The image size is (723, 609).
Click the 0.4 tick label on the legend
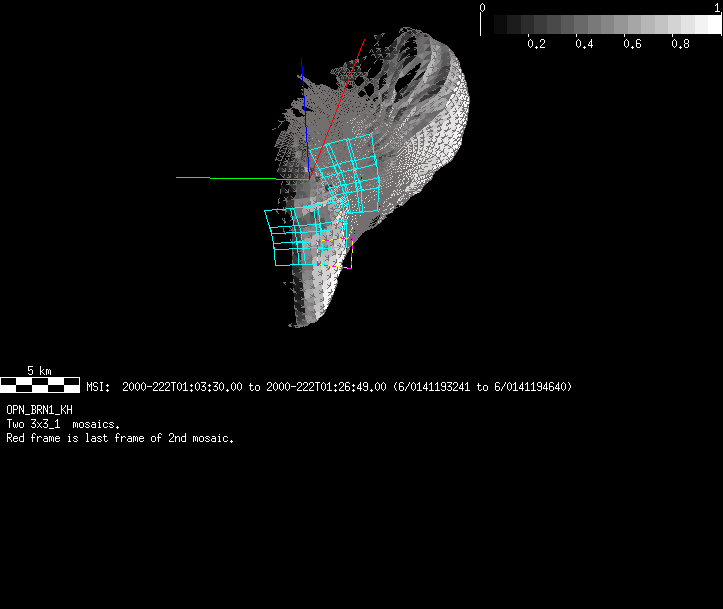coord(584,45)
